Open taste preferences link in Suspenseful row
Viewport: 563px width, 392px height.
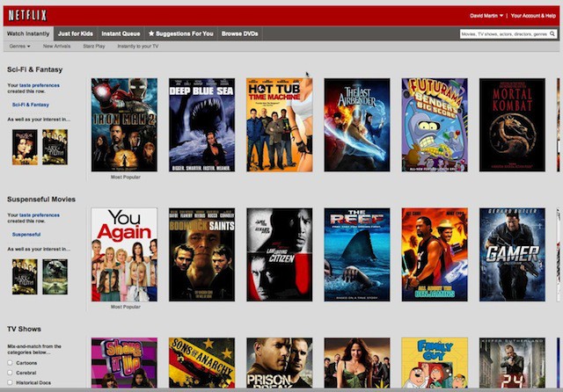40,215
